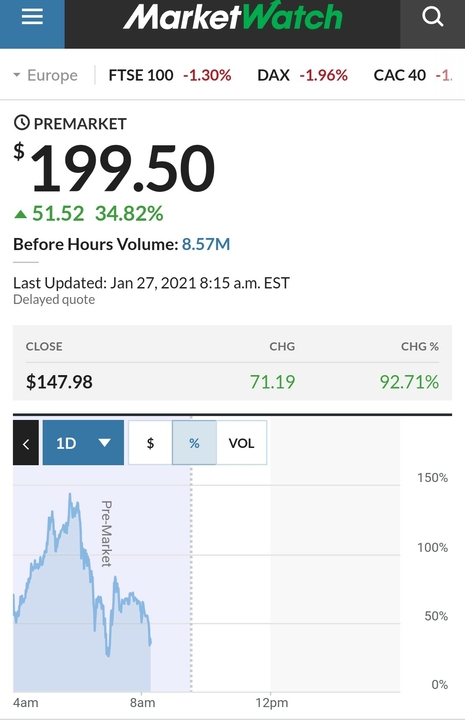Click the 8am time axis label
The image size is (465, 720).
[142, 703]
